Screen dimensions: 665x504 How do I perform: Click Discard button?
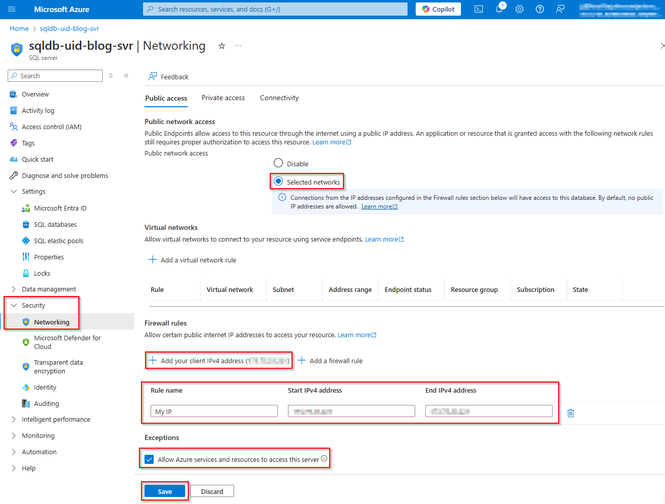(212, 491)
